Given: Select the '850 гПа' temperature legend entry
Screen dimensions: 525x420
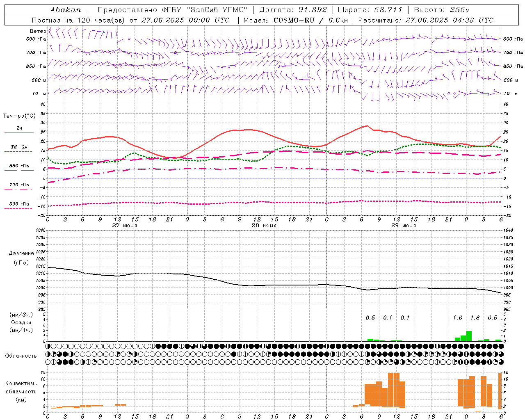Looking at the screenshot, I should pos(19,166).
